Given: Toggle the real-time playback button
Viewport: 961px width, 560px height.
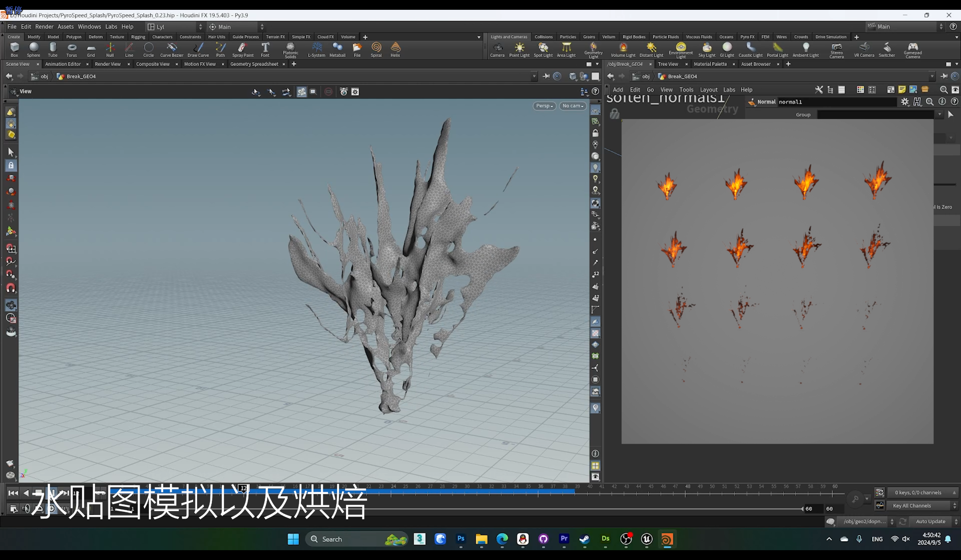Looking at the screenshot, I should pyautogui.click(x=52, y=508).
